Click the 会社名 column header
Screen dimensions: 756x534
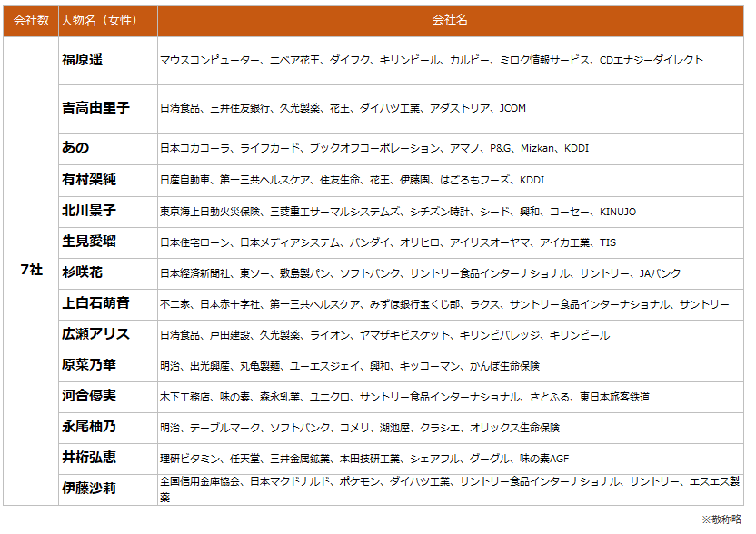tap(450, 20)
